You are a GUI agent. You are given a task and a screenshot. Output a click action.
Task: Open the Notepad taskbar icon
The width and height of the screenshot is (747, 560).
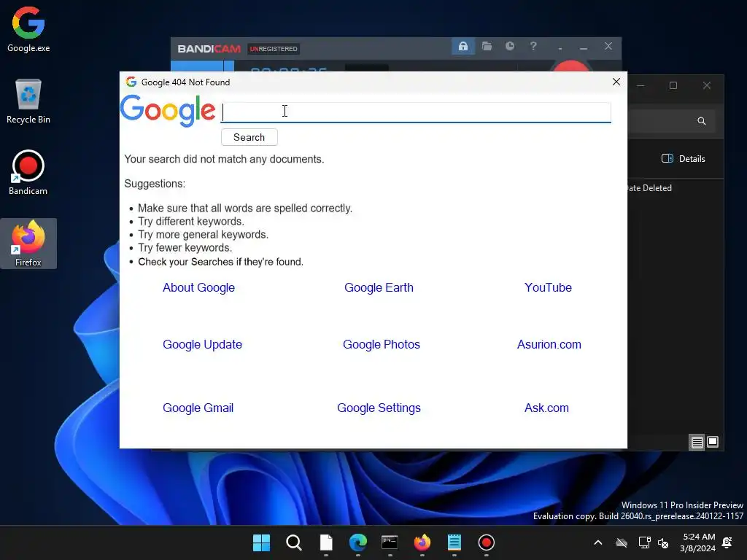pyautogui.click(x=454, y=542)
